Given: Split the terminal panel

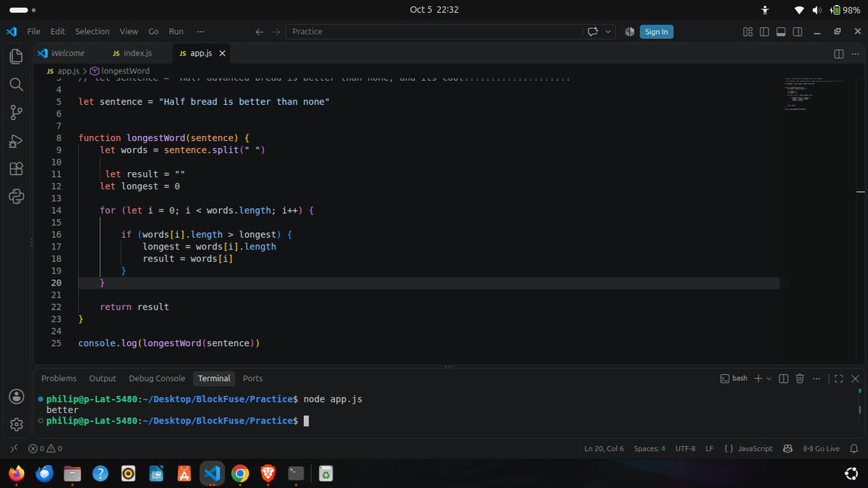Looking at the screenshot, I should (x=783, y=378).
